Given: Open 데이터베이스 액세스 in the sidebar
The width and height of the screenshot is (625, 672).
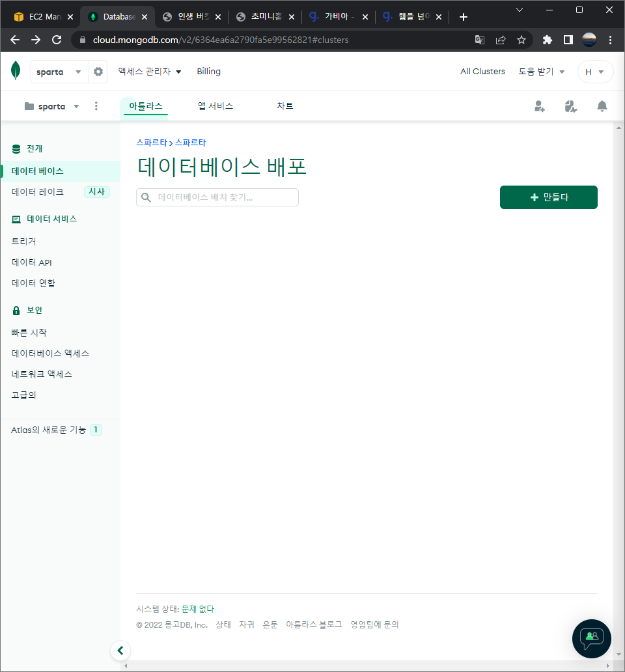Looking at the screenshot, I should pos(51,354).
